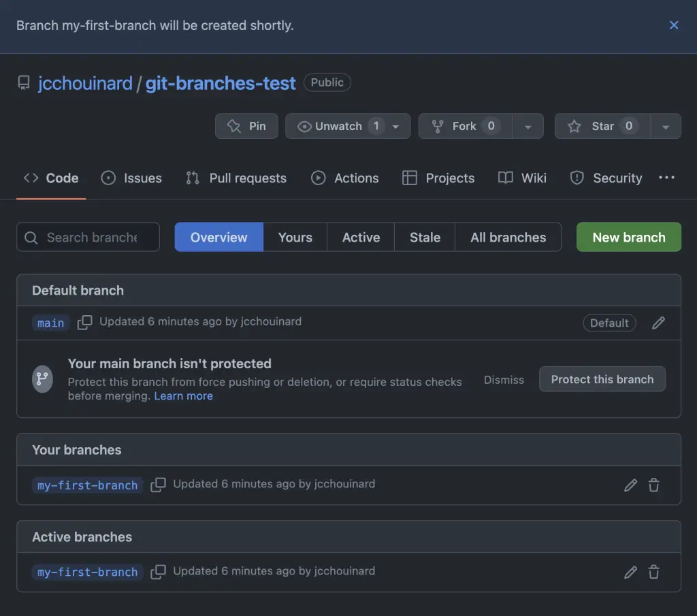Click "Your main branch isn't protected" heading
Image resolution: width=697 pixels, height=616 pixels.
(x=169, y=363)
